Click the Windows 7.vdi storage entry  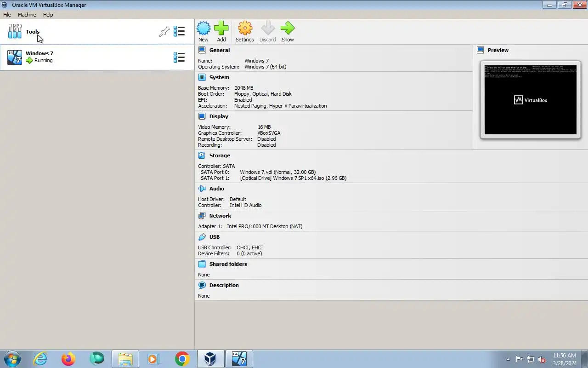coord(278,172)
